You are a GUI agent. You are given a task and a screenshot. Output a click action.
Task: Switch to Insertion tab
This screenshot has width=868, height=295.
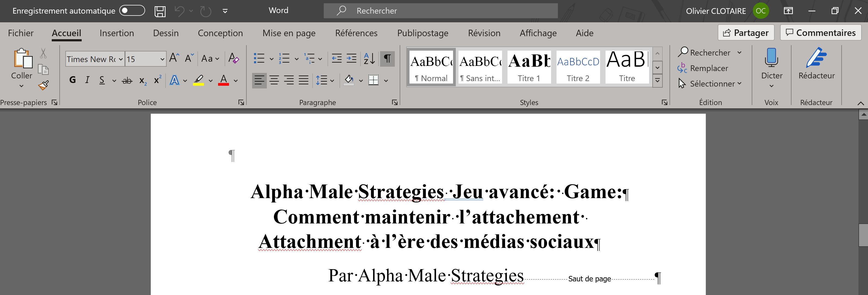[x=117, y=33]
